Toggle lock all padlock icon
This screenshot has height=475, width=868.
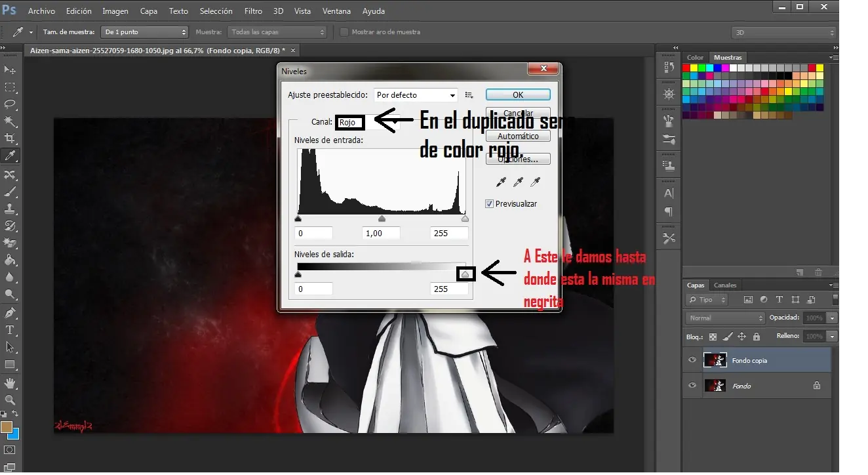(757, 337)
